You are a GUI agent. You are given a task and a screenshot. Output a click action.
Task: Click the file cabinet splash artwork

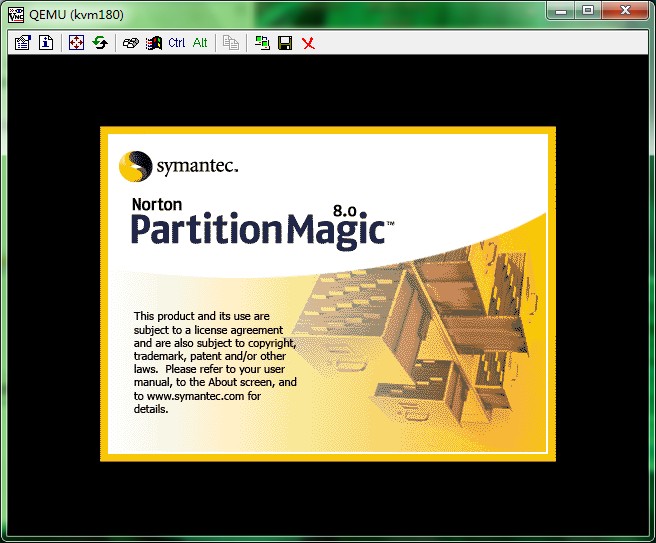coord(412,335)
